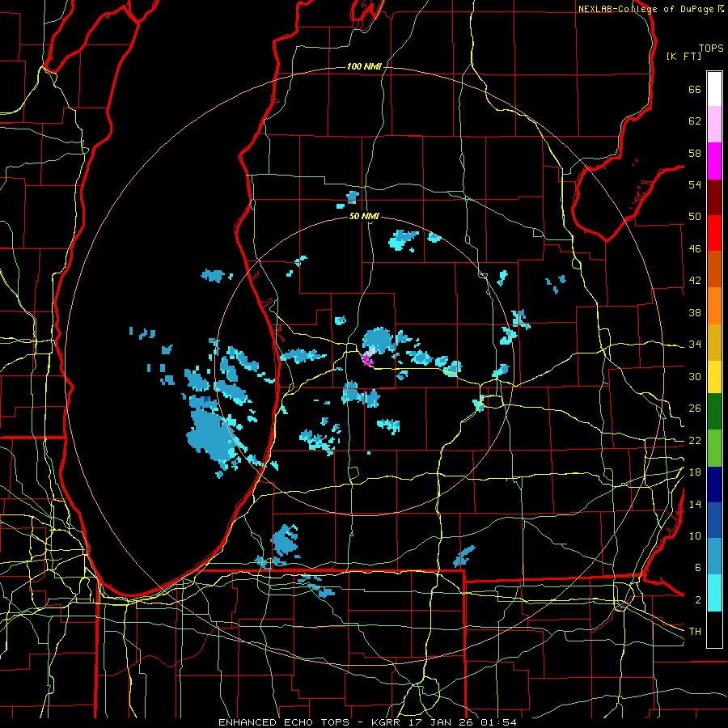
Task: Click the legend value 34
Action: click(x=695, y=345)
